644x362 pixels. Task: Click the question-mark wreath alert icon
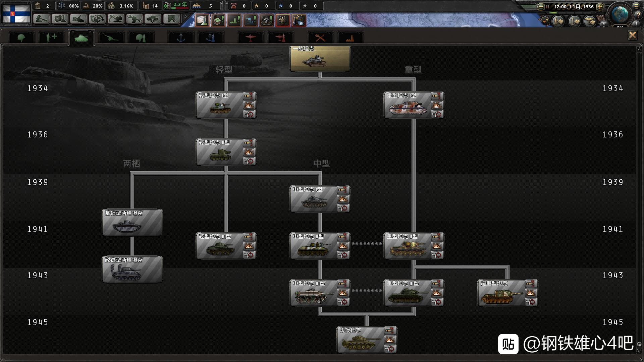(x=267, y=20)
